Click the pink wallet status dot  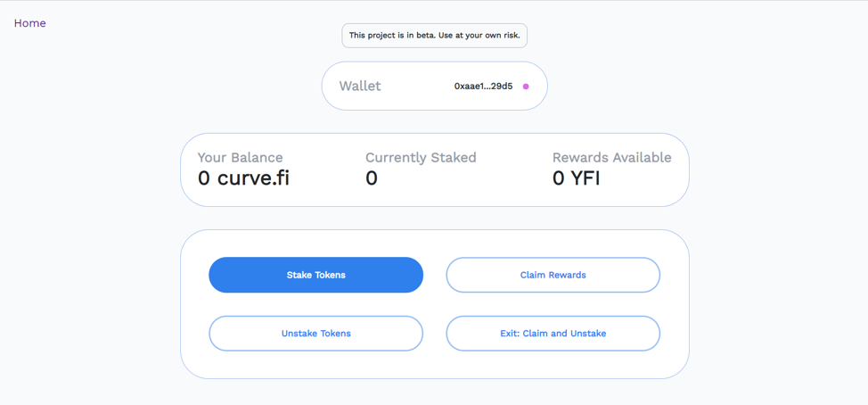(526, 87)
